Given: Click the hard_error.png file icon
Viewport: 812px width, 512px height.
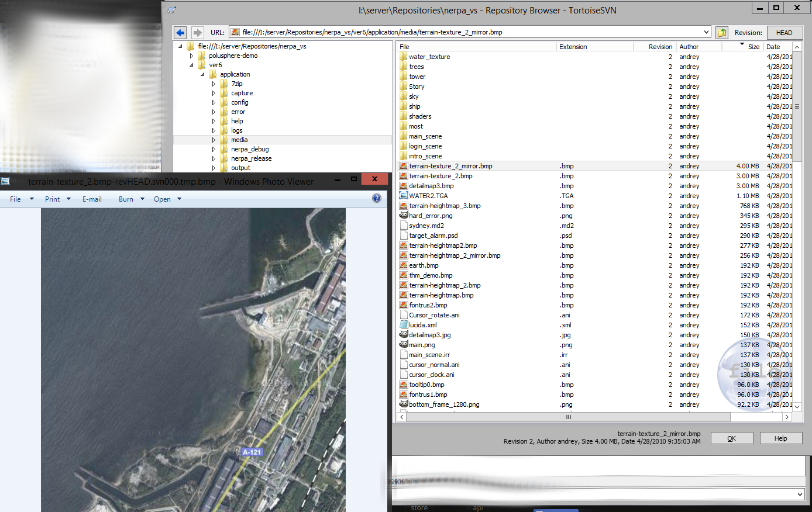Looking at the screenshot, I should 403,216.
